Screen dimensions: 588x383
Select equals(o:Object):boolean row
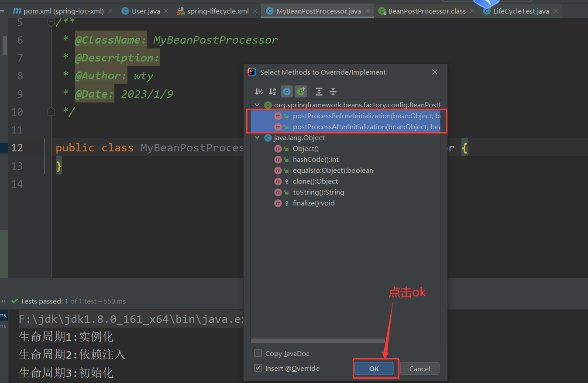coord(346,171)
